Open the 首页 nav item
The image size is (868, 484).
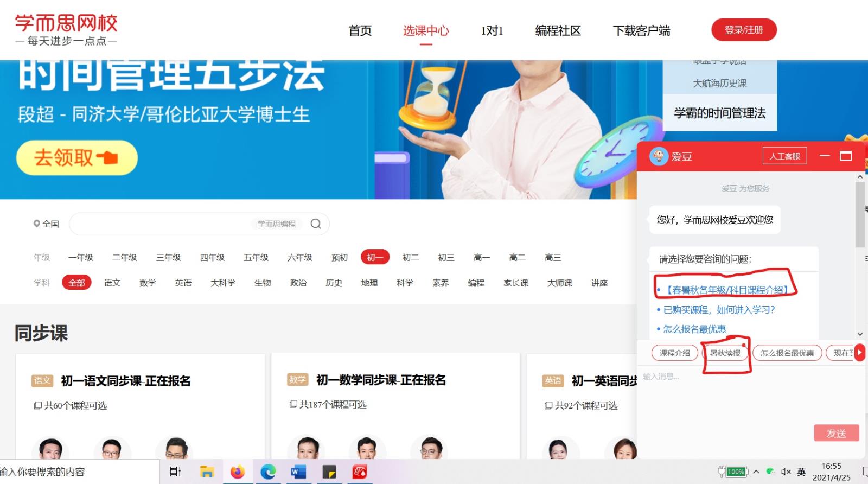point(360,30)
